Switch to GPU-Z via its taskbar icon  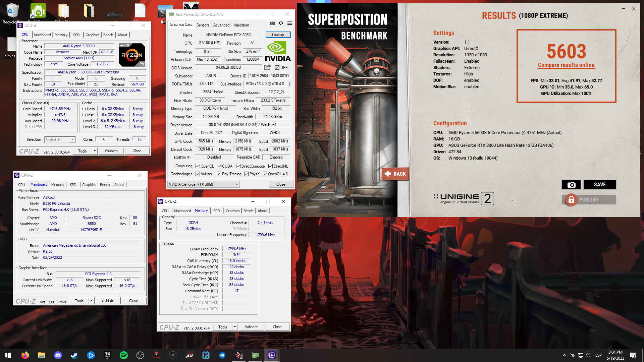[x=255, y=355]
